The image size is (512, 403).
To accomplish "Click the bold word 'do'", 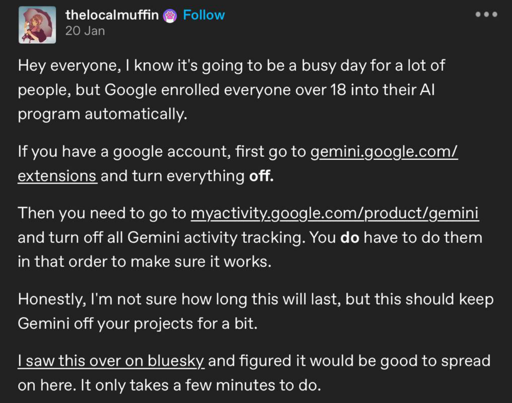I will [x=350, y=238].
